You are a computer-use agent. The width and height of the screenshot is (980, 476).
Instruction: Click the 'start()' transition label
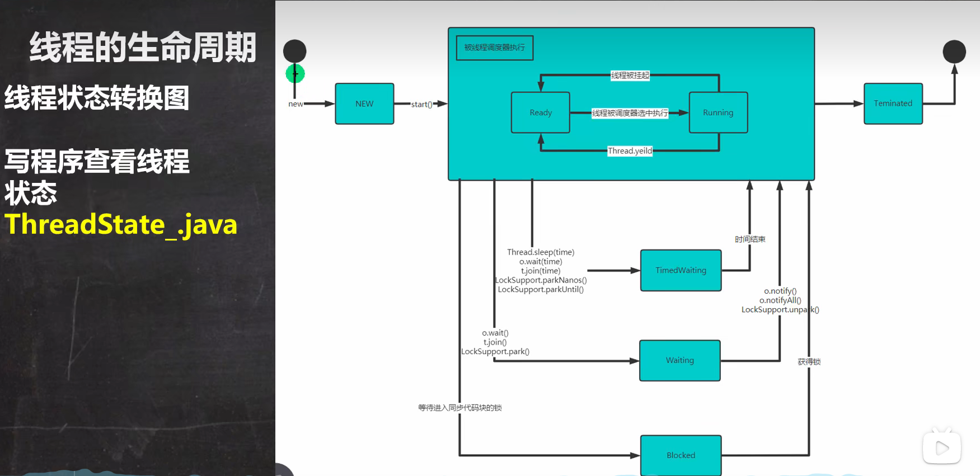click(422, 104)
